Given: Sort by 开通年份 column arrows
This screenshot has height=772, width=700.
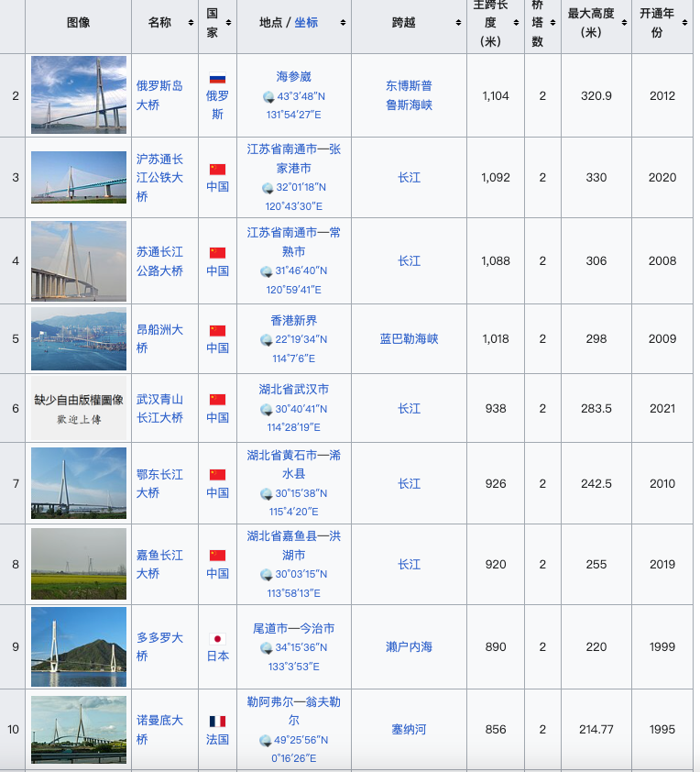Looking at the screenshot, I should tap(684, 23).
